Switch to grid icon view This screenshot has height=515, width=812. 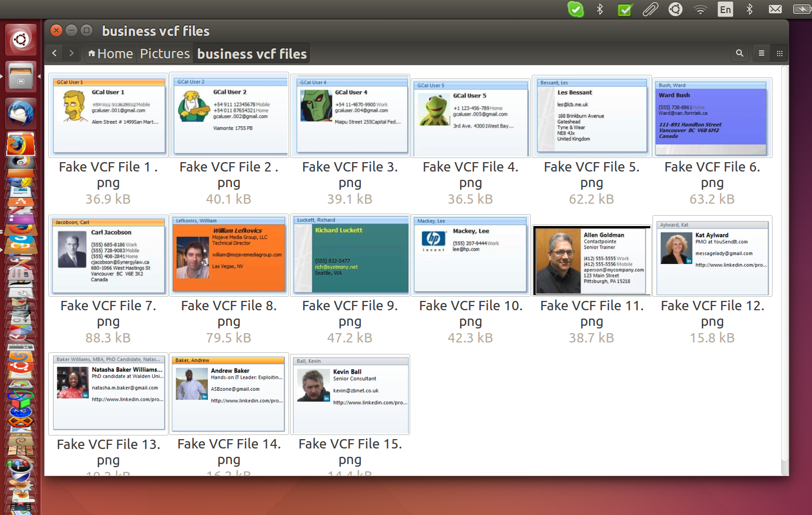(779, 53)
